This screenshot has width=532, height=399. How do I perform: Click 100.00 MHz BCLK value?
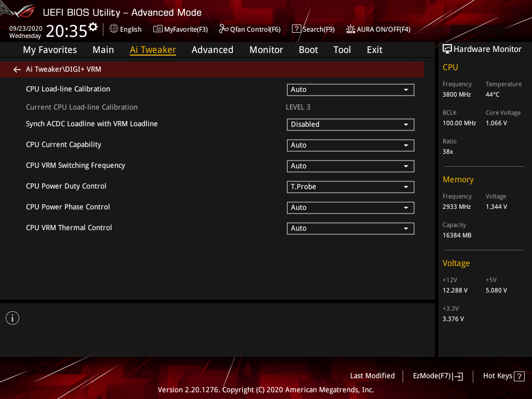[459, 123]
